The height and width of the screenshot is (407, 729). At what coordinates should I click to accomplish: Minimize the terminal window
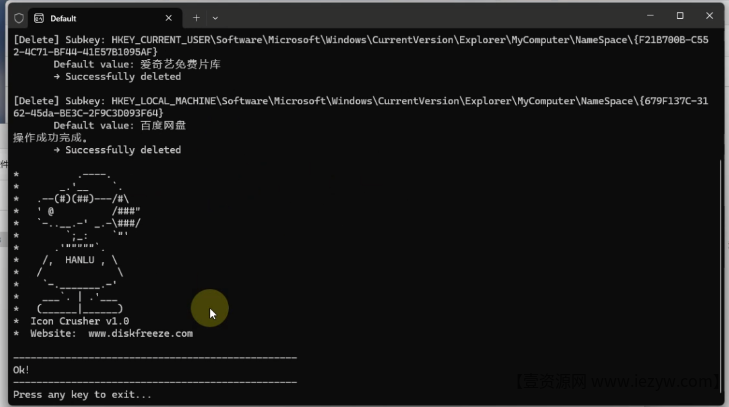(651, 16)
